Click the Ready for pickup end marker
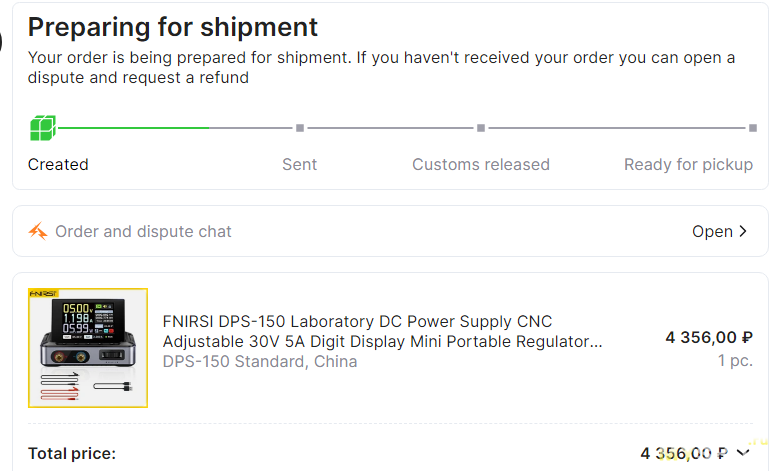Screen dimensions: 778x471 753,128
